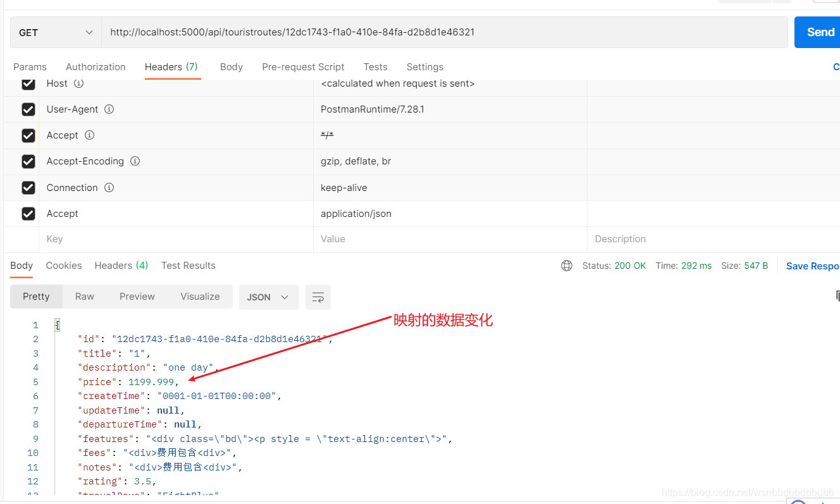Select the Headers (7) request tab
This screenshot has height=504, width=840.
(x=171, y=67)
